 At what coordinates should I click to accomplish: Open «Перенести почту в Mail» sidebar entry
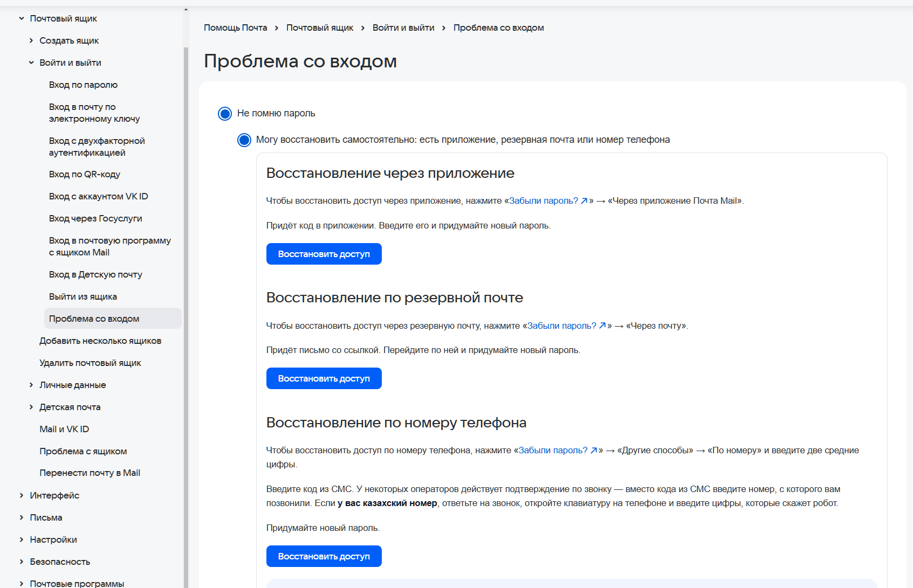[90, 473]
